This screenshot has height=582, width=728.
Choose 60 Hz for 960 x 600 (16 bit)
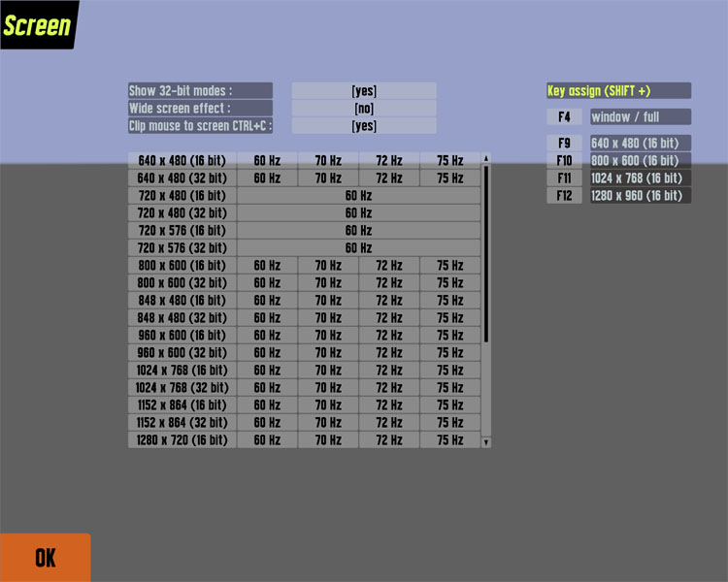pyautogui.click(x=267, y=335)
